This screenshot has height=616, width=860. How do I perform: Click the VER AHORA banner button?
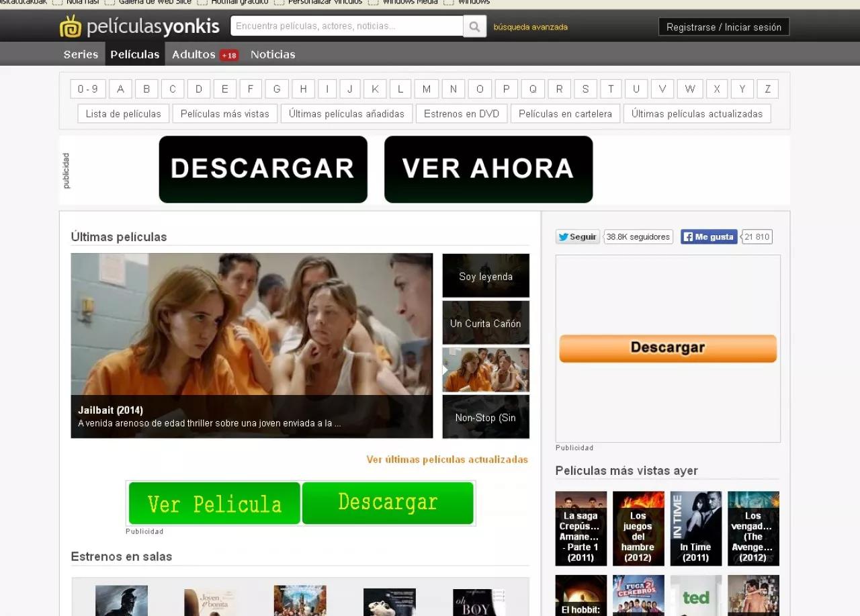(488, 169)
